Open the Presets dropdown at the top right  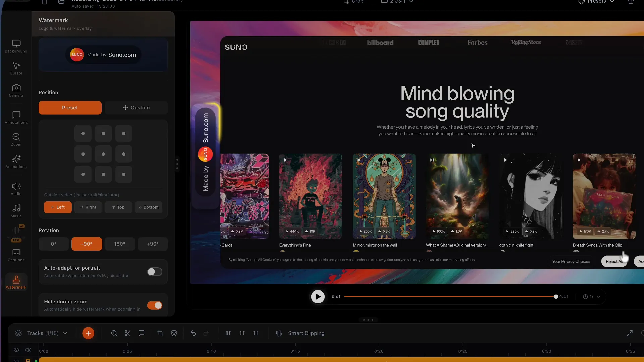click(597, 2)
